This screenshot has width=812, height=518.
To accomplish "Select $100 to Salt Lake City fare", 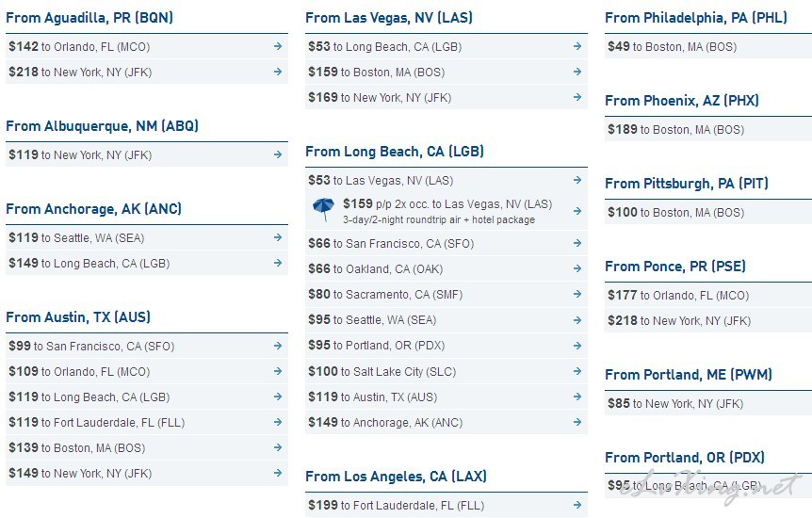I will [447, 371].
